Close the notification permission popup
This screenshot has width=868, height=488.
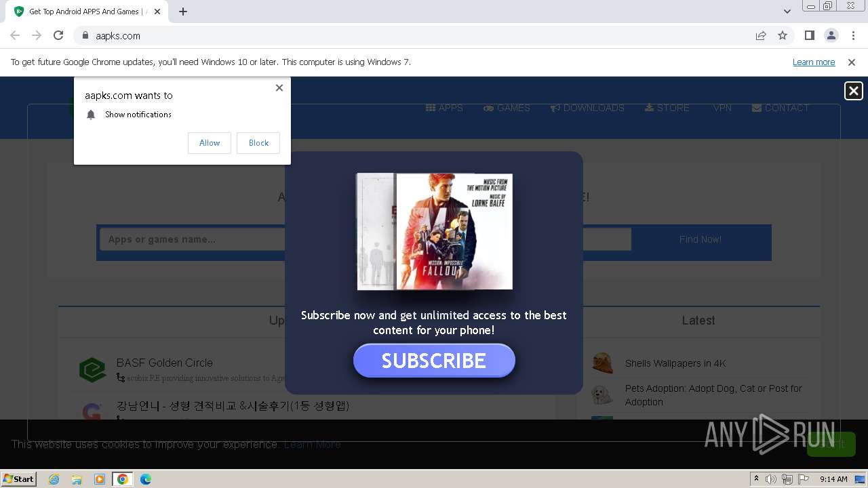point(279,87)
